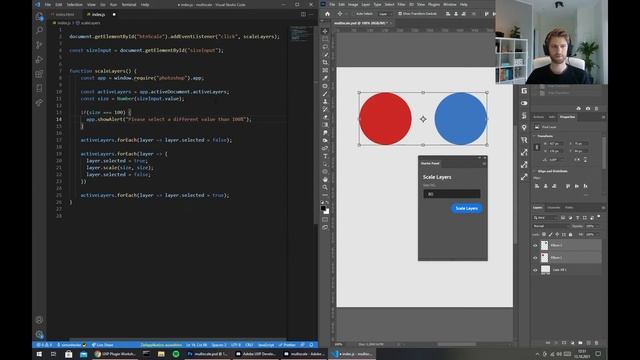Select the Brush tool
Image resolution: width=640 pixels, height=360 pixels.
point(325,94)
